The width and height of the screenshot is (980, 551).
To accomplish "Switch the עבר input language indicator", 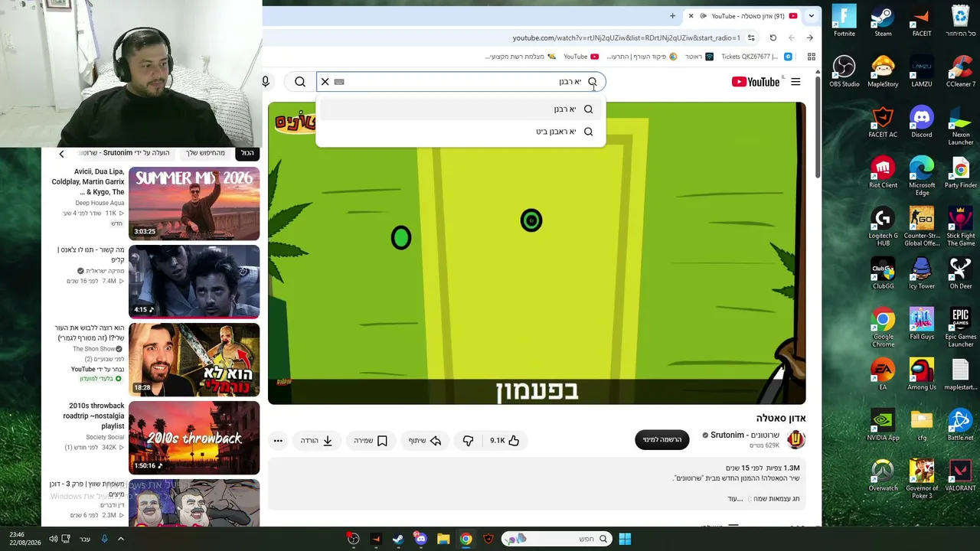I will point(85,539).
